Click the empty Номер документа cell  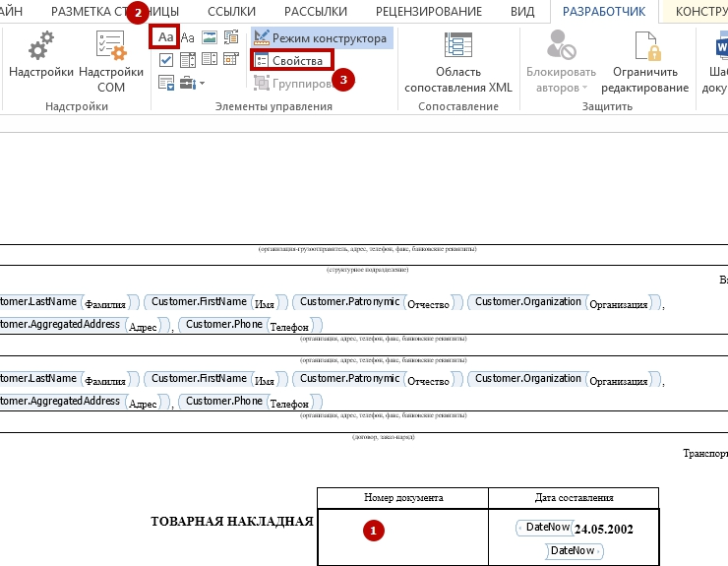402,536
